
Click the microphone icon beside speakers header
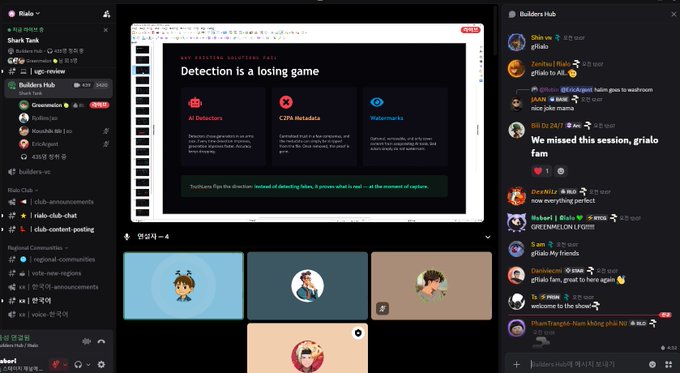[127, 237]
